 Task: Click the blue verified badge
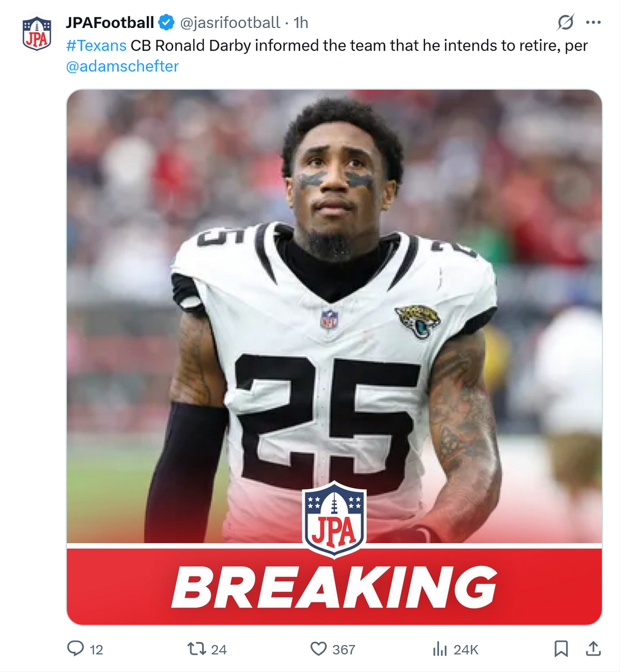pos(166,22)
